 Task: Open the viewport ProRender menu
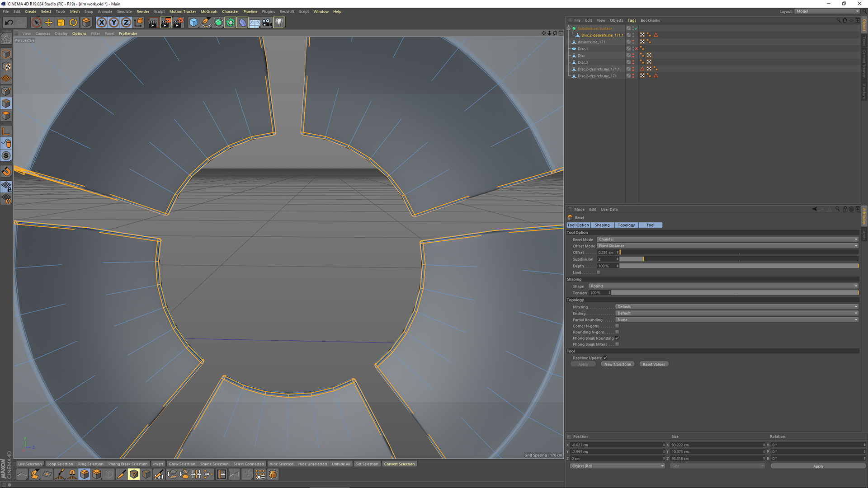tap(128, 33)
